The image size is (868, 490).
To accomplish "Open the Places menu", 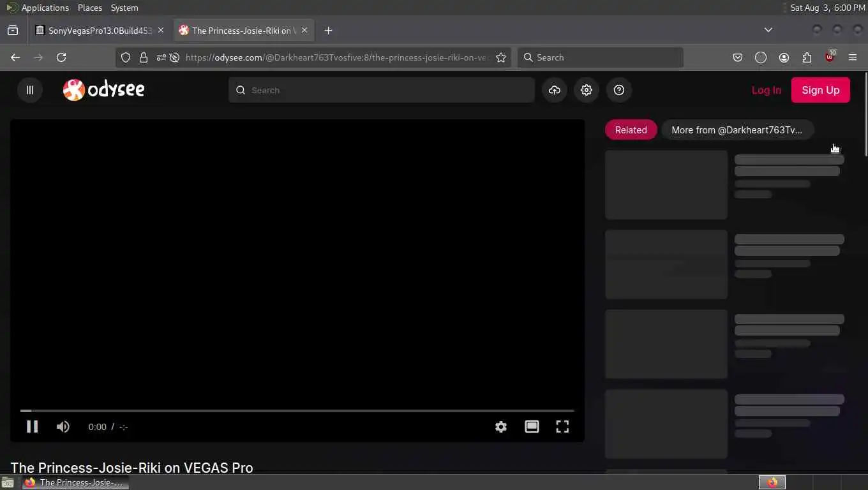I will point(90,8).
